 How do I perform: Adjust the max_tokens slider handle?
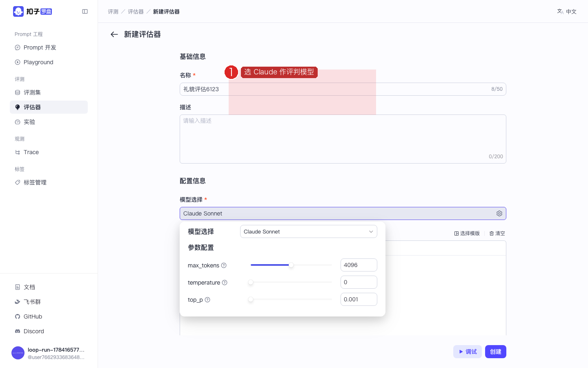click(291, 265)
